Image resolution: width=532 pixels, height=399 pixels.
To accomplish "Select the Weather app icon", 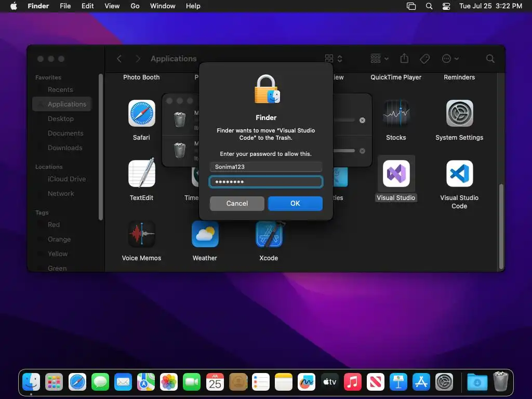I will 205,234.
